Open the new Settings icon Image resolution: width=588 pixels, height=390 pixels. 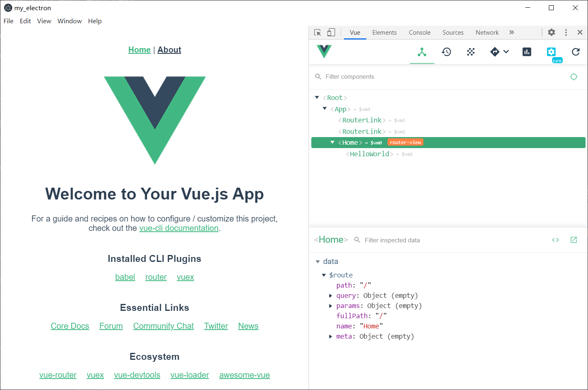pos(551,52)
